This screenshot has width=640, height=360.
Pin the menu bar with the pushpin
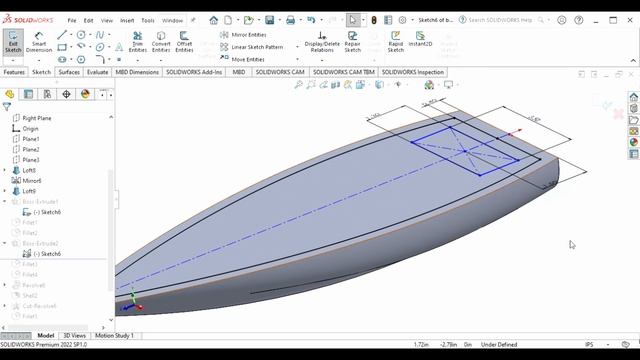click(x=193, y=20)
